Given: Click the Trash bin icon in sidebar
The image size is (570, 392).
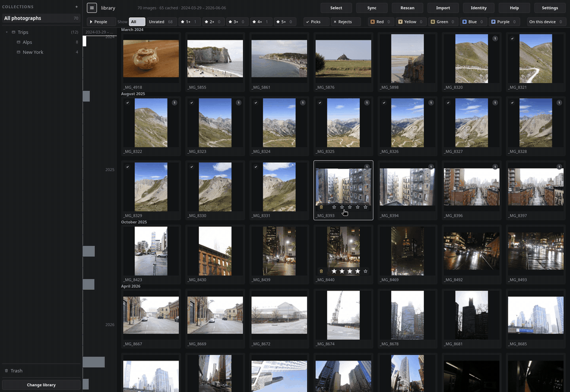Looking at the screenshot, I should [x=7, y=371].
